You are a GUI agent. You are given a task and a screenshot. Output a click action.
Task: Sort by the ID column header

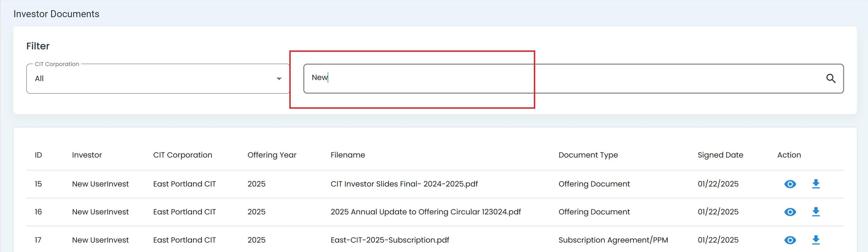tap(38, 155)
